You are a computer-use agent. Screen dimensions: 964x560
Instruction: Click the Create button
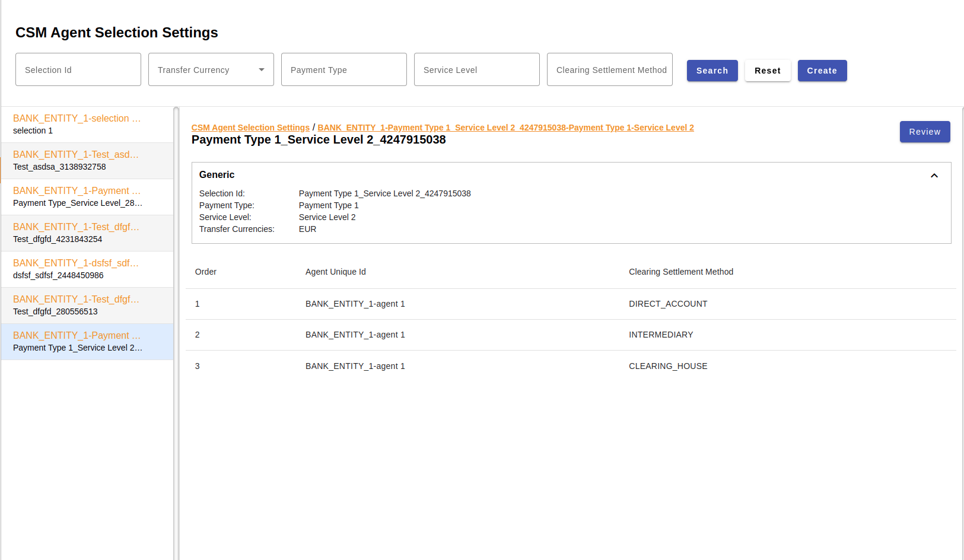click(x=822, y=71)
